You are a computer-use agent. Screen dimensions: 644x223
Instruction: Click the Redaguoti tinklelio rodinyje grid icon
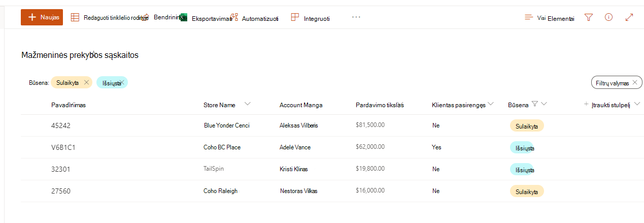click(75, 18)
